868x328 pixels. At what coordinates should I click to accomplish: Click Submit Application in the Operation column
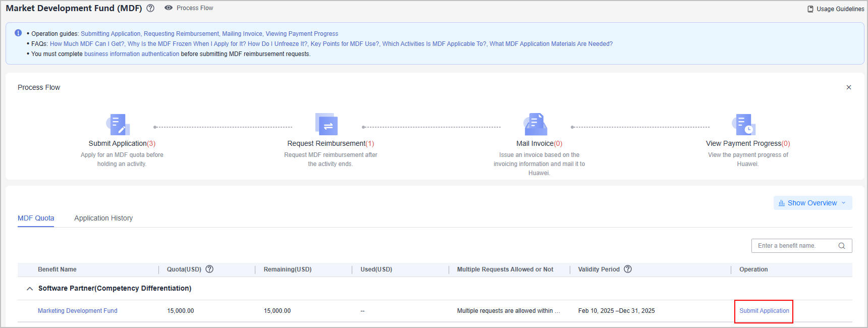tap(764, 311)
